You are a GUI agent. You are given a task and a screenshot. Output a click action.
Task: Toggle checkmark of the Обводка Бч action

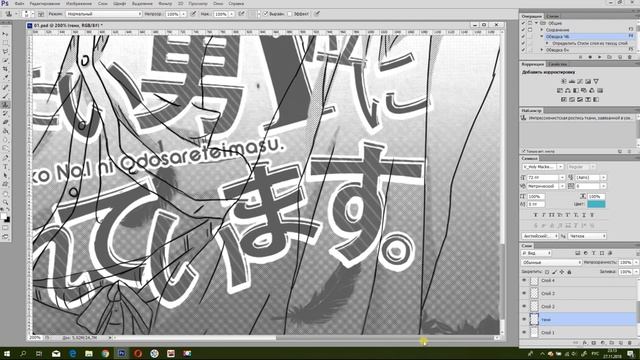(523, 50)
